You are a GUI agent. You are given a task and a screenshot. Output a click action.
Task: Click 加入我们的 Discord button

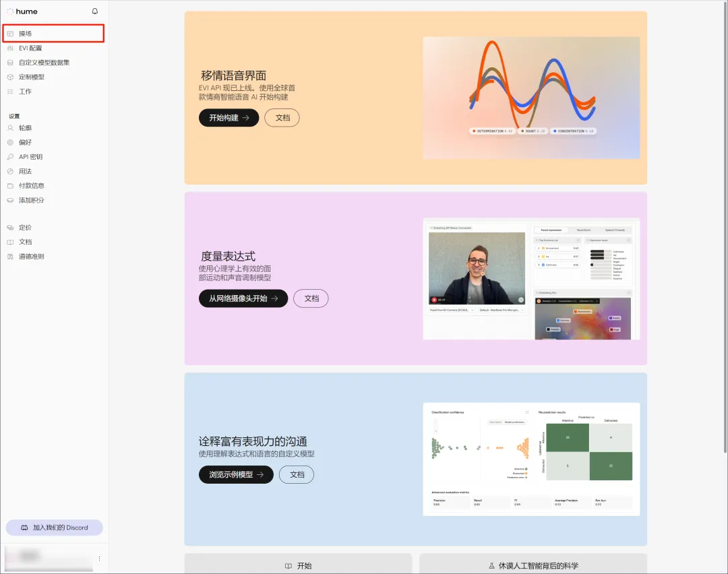[55, 528]
